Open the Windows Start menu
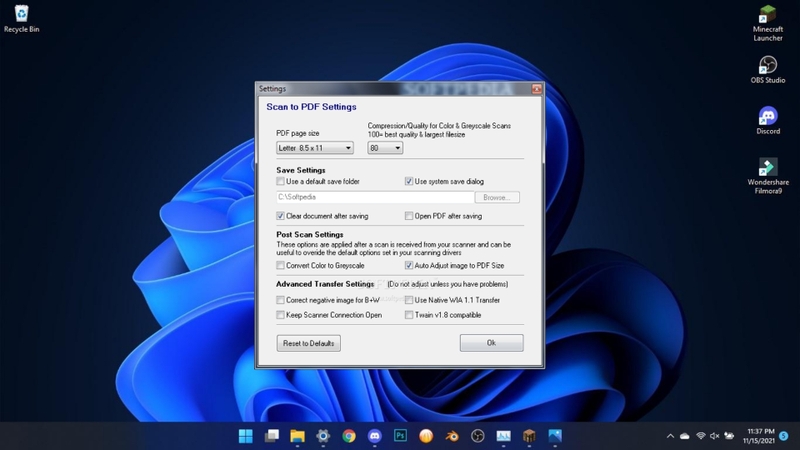800x450 pixels. 245,436
